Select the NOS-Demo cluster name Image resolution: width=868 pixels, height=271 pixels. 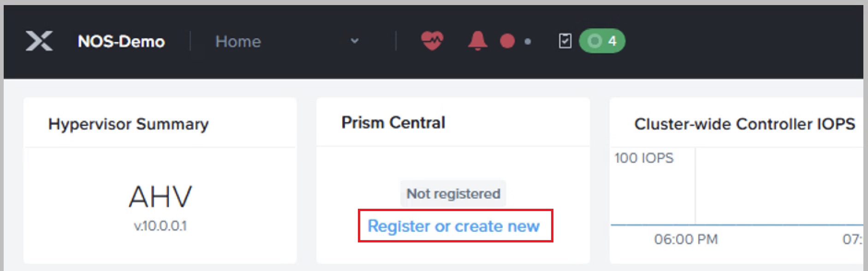(x=121, y=41)
